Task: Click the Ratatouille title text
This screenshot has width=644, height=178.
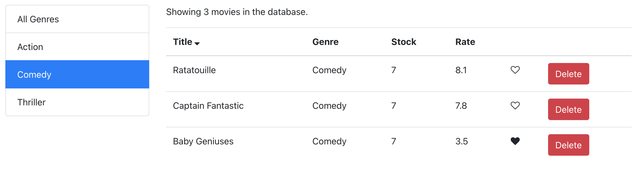Action: click(x=194, y=70)
